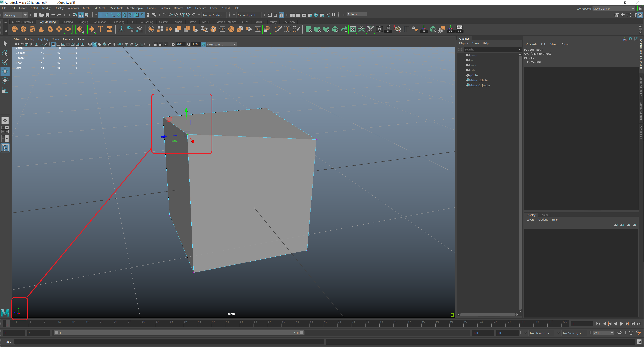Open the Modeling menu set dropdown
Image resolution: width=644 pixels, height=347 pixels.
pyautogui.click(x=15, y=15)
